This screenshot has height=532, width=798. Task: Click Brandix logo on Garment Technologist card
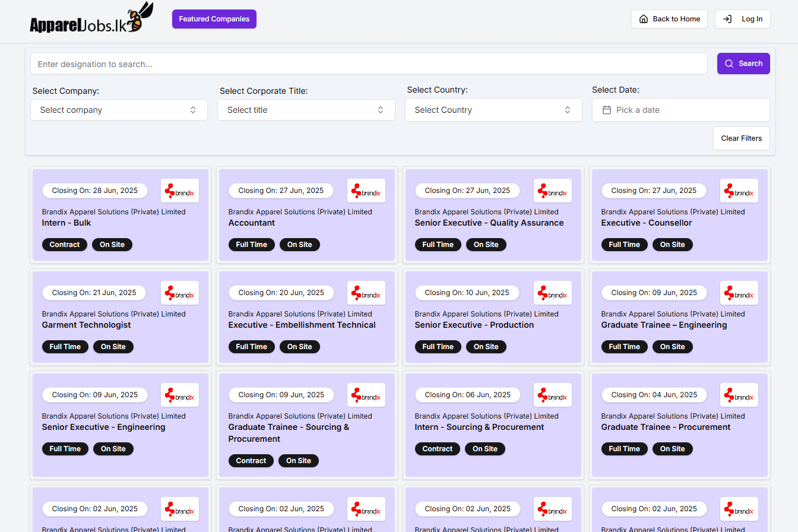(x=180, y=293)
